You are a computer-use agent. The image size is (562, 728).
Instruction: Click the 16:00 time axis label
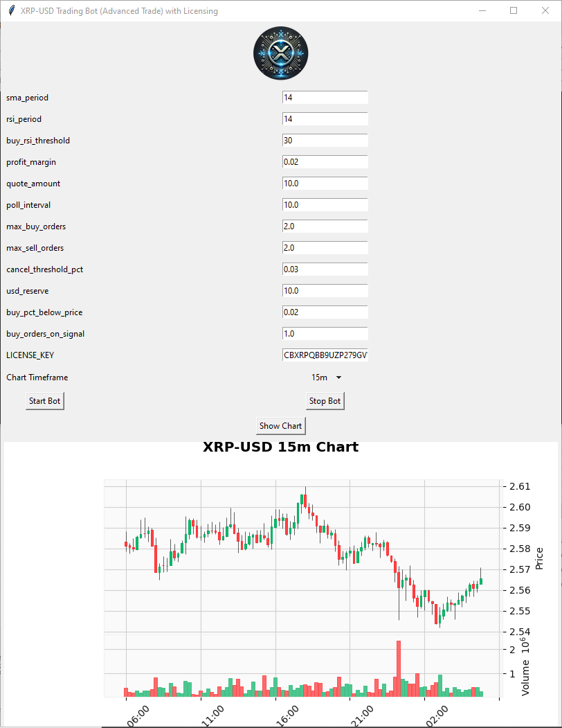(x=288, y=716)
